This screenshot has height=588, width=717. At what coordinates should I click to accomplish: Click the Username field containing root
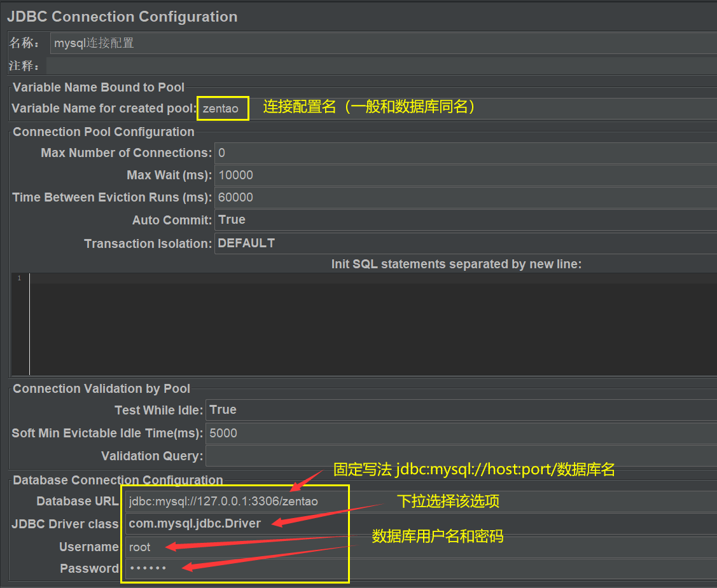click(421, 547)
